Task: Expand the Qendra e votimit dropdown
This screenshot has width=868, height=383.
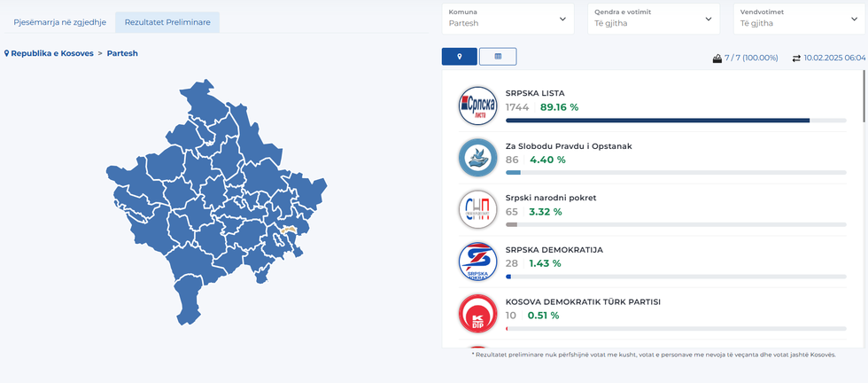Action: point(653,18)
